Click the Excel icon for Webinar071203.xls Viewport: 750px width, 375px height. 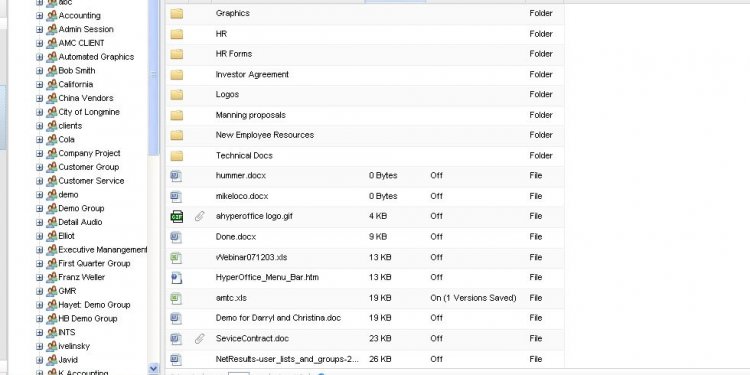(176, 257)
